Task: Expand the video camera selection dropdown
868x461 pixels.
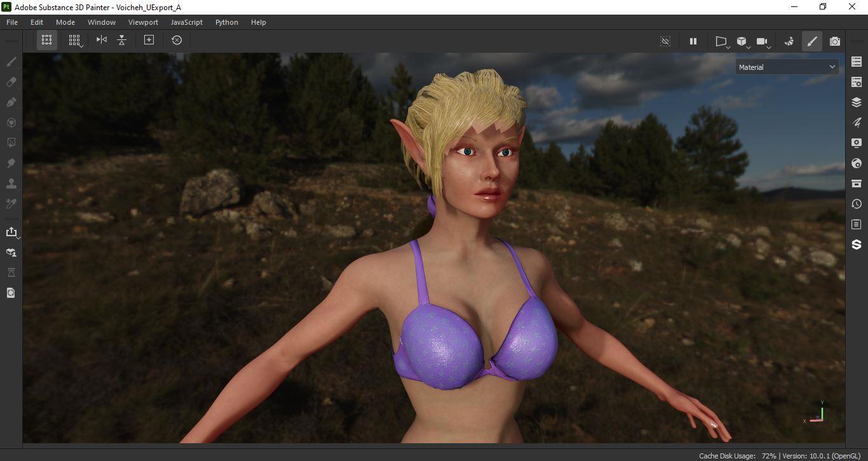Action: click(x=763, y=42)
